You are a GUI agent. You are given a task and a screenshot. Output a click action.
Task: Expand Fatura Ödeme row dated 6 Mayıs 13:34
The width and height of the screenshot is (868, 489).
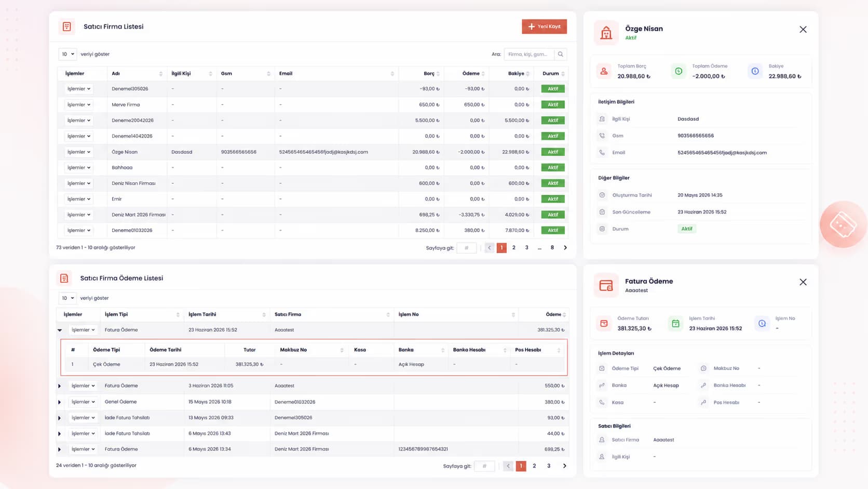point(60,449)
